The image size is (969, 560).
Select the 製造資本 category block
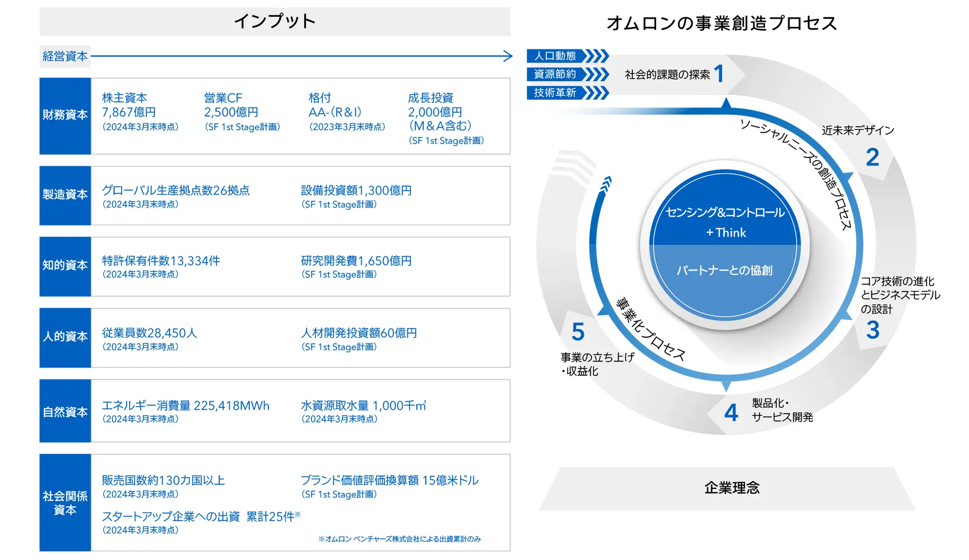(x=65, y=195)
